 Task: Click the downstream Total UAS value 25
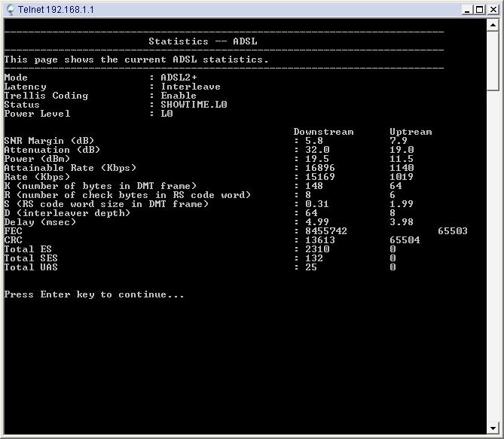pos(311,267)
